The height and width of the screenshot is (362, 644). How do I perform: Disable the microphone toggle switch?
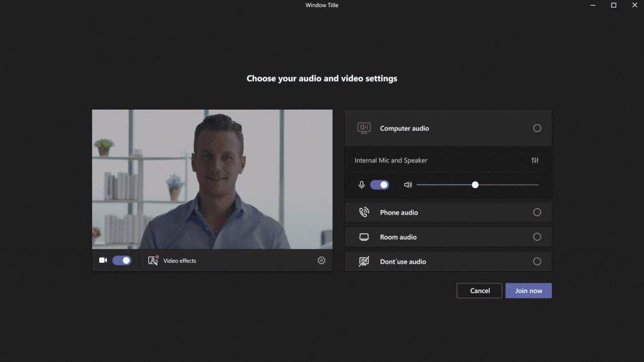point(380,185)
